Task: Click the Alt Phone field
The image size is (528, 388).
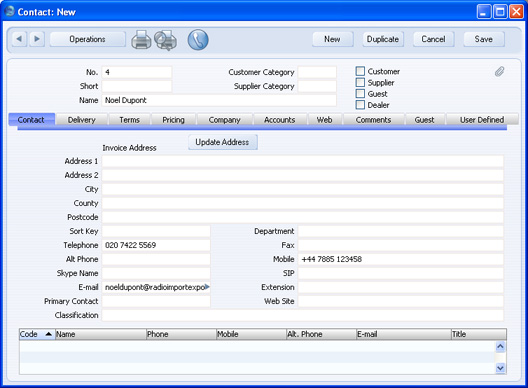Action: click(156, 259)
